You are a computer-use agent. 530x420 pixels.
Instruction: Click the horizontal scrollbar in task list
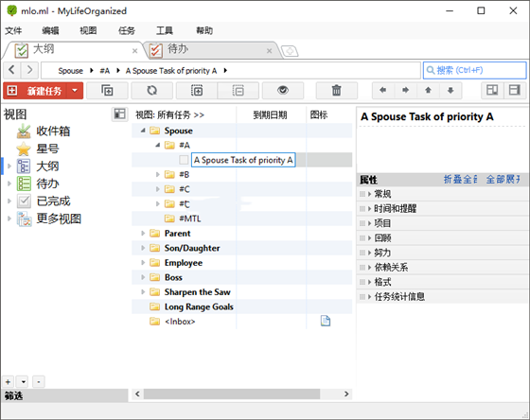(x=232, y=394)
